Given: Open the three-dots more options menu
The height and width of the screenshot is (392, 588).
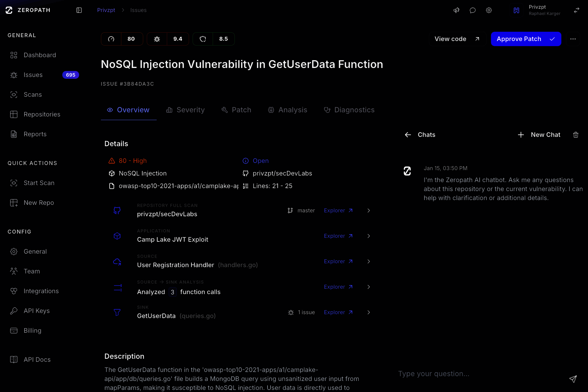Looking at the screenshot, I should click(573, 39).
